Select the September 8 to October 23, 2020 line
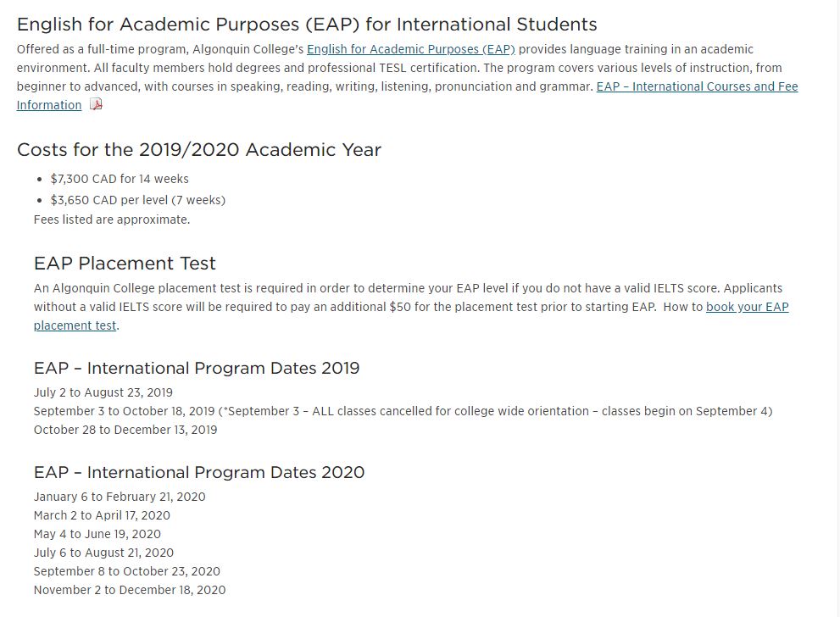This screenshot has width=840, height=617. (x=127, y=571)
